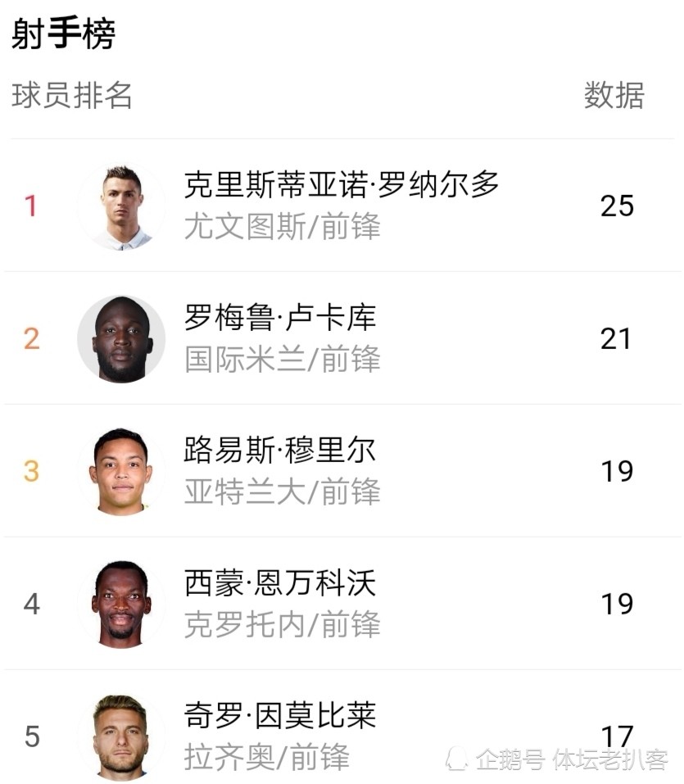Open Cristiano Ronaldo's avatar photo
The height and width of the screenshot is (784, 684).
121,206
